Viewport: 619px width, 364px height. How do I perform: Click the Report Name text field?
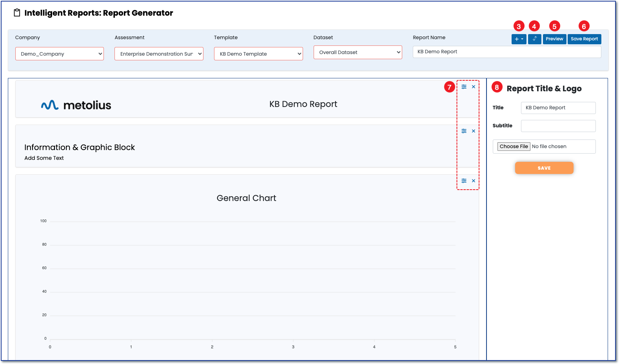(506, 52)
